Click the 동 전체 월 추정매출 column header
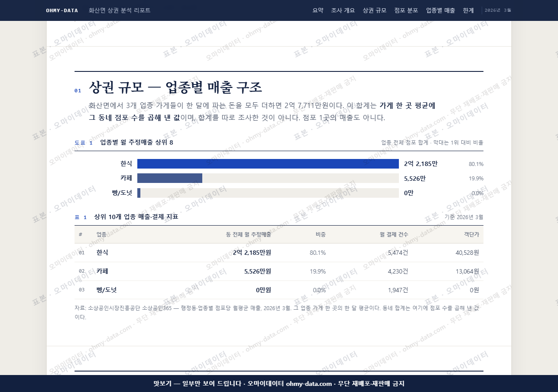The height and width of the screenshot is (392, 558). (x=248, y=234)
